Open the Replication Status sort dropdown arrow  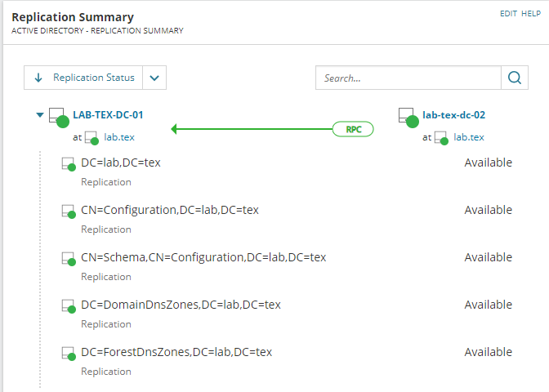pyautogui.click(x=155, y=78)
